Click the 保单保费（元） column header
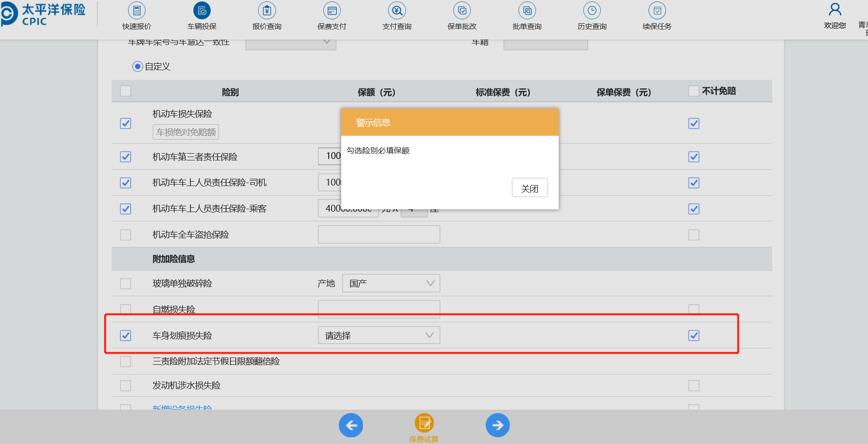The width and height of the screenshot is (868, 444). tap(624, 92)
